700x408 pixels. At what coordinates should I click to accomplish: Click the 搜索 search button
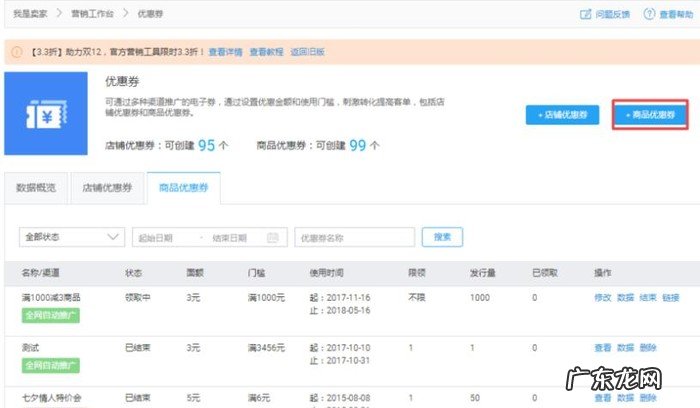(442, 237)
